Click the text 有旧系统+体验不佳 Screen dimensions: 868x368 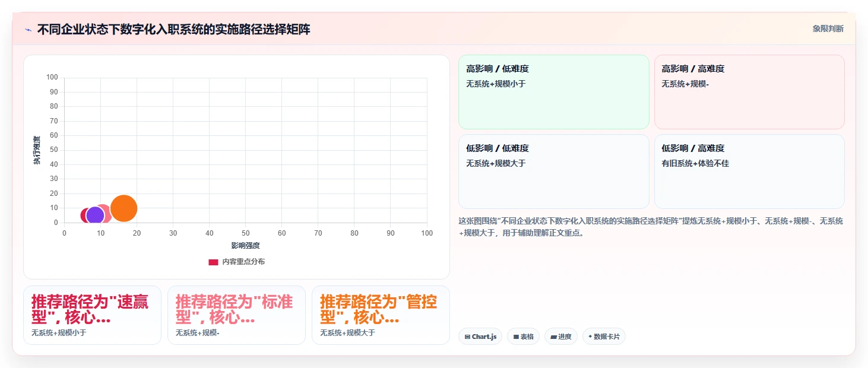coord(695,163)
